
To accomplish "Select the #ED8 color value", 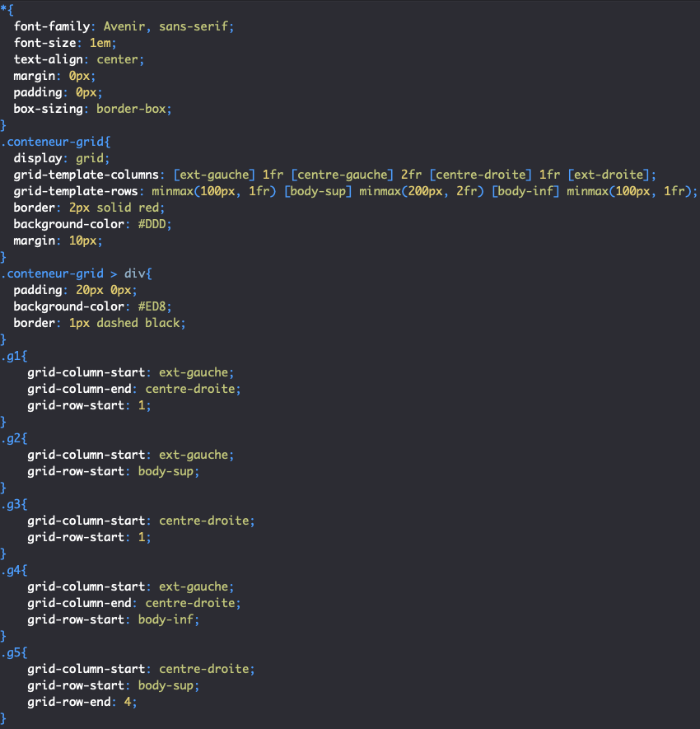I will (x=156, y=306).
